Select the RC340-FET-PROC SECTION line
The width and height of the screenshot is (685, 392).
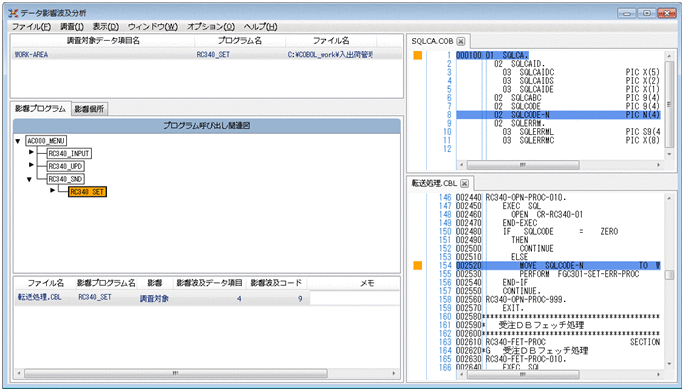coord(558,342)
